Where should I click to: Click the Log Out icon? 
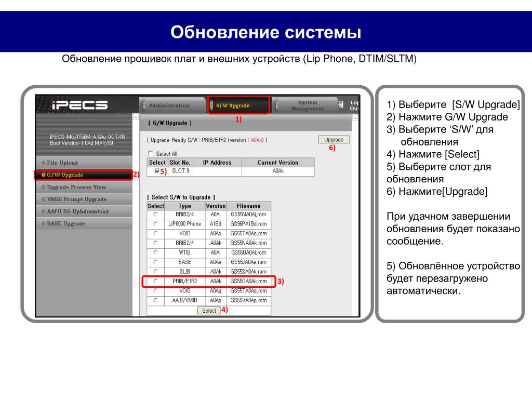(341, 105)
